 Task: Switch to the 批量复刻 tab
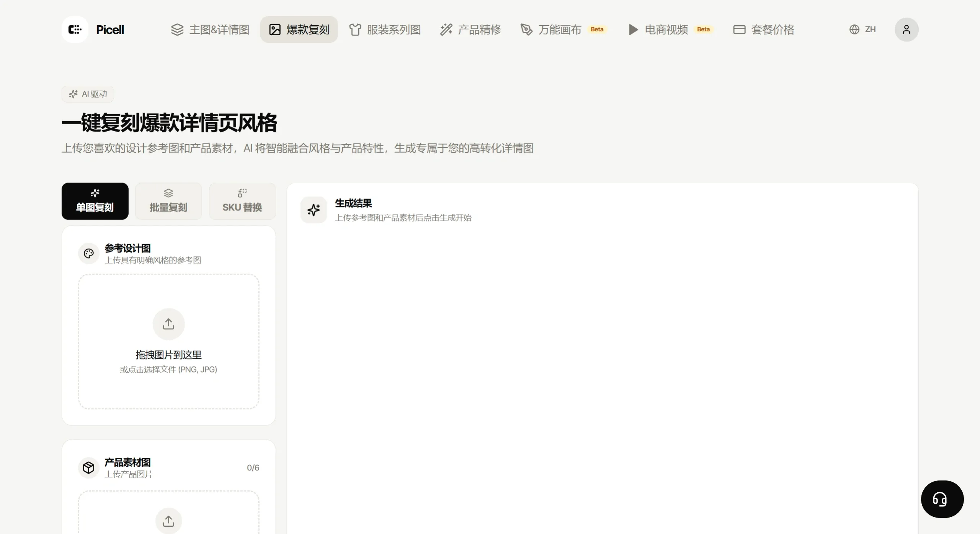(x=168, y=201)
